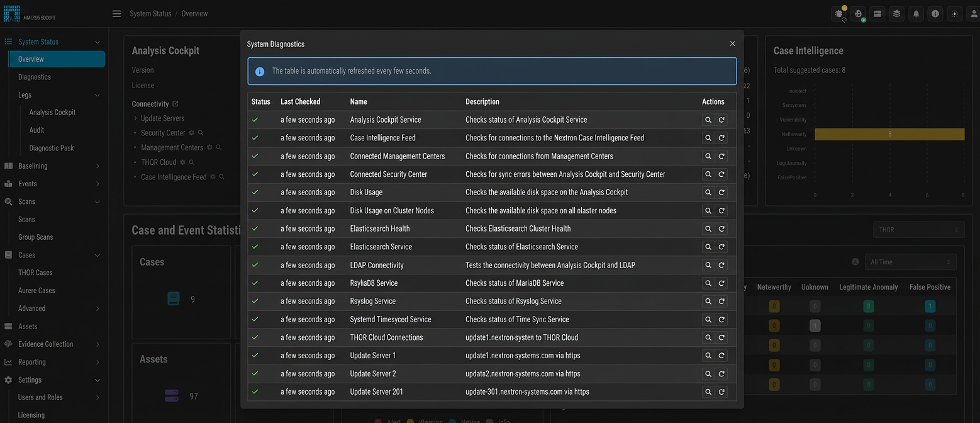Image resolution: width=980 pixels, height=423 pixels.
Task: Open Diagnostic Pack in the sidebar
Action: (52, 148)
